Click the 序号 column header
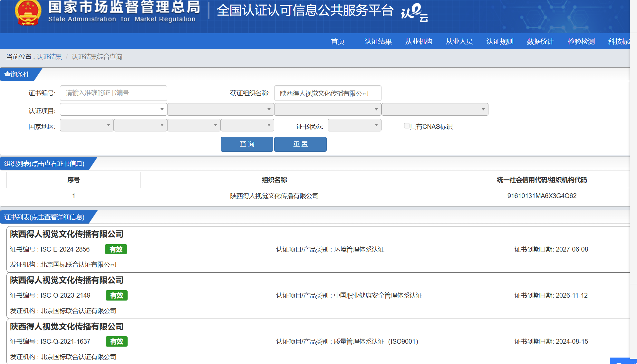 pyautogui.click(x=73, y=180)
